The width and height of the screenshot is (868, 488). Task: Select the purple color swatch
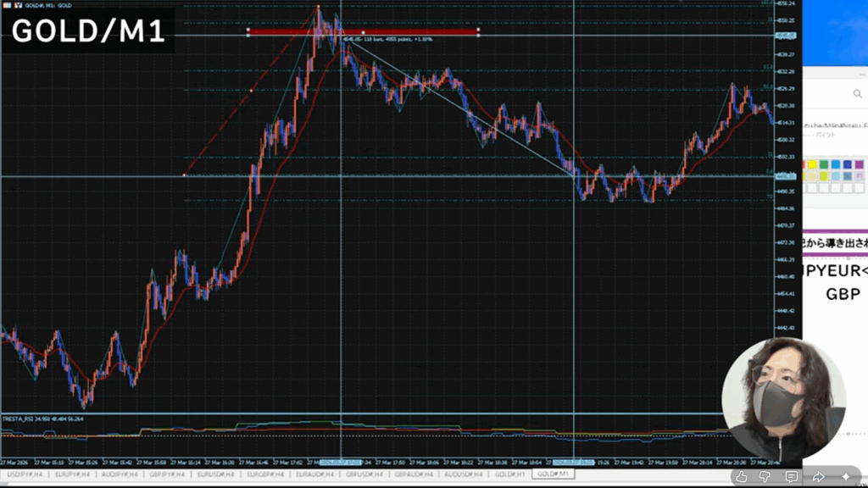pyautogui.click(x=859, y=164)
